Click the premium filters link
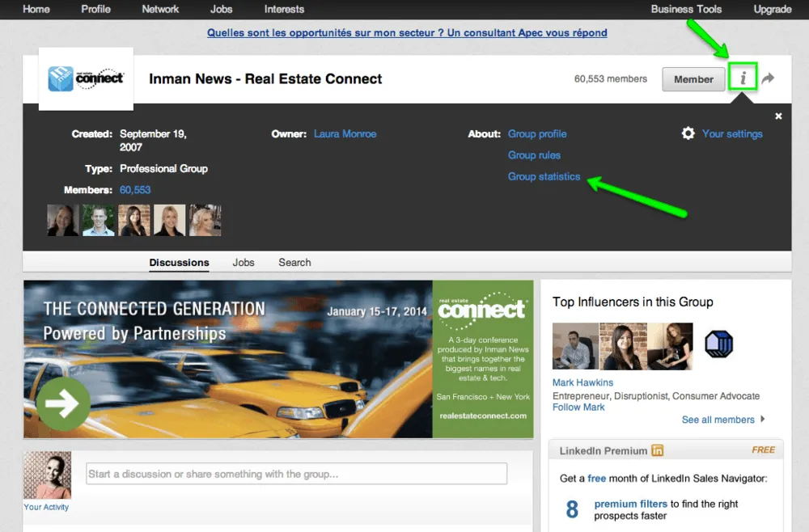 [x=630, y=504]
